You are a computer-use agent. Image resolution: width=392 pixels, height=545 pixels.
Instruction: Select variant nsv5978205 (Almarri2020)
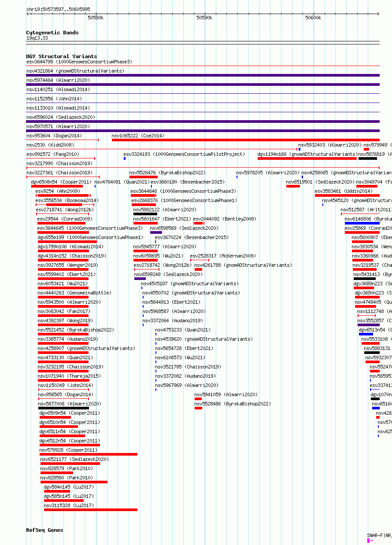coord(268,173)
